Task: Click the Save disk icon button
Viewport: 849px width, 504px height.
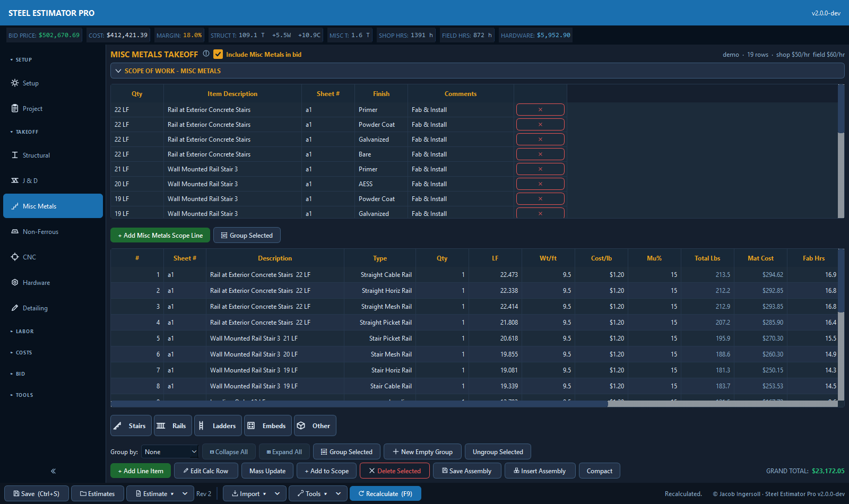Action: 36,493
